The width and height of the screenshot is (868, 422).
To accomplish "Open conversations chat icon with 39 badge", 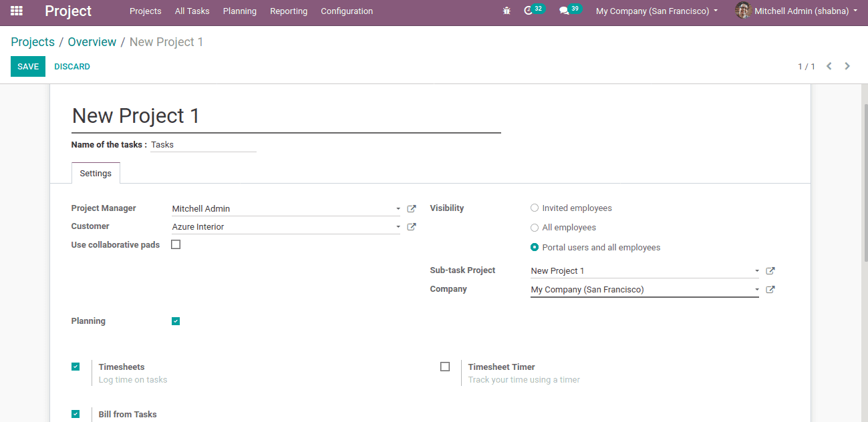I will coord(570,10).
